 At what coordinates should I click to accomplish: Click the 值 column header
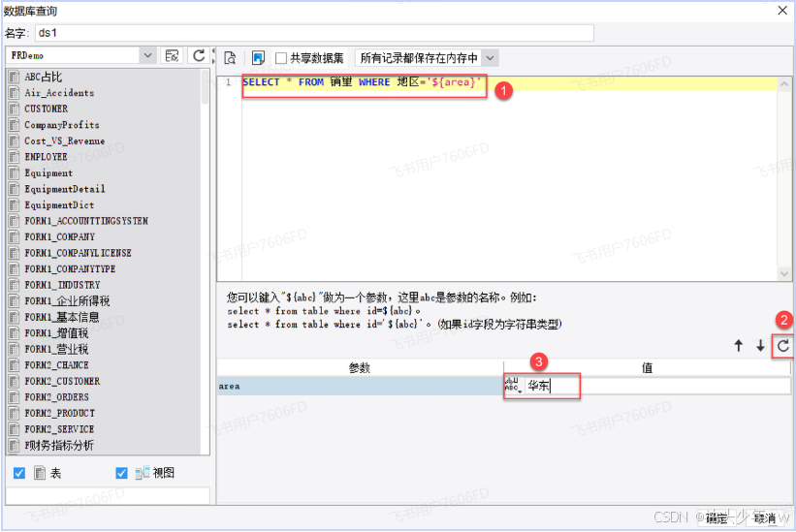coord(648,367)
